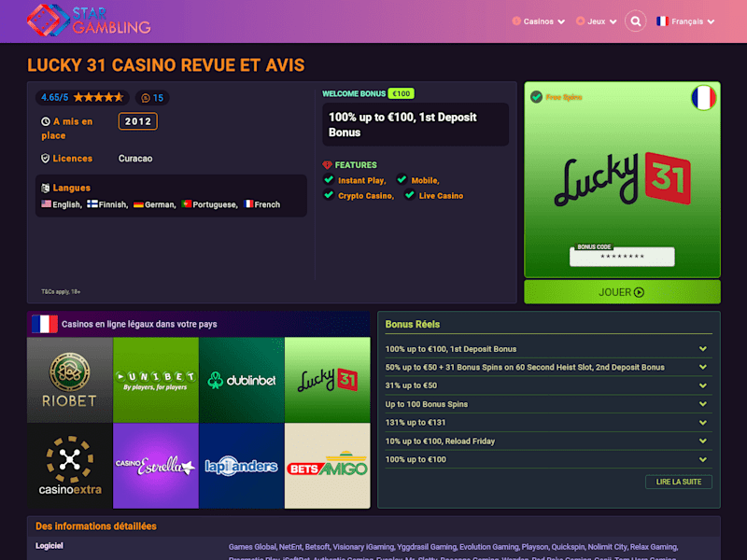Open the Lucky31 casino tile in grid
The image size is (747, 560).
[x=328, y=380]
